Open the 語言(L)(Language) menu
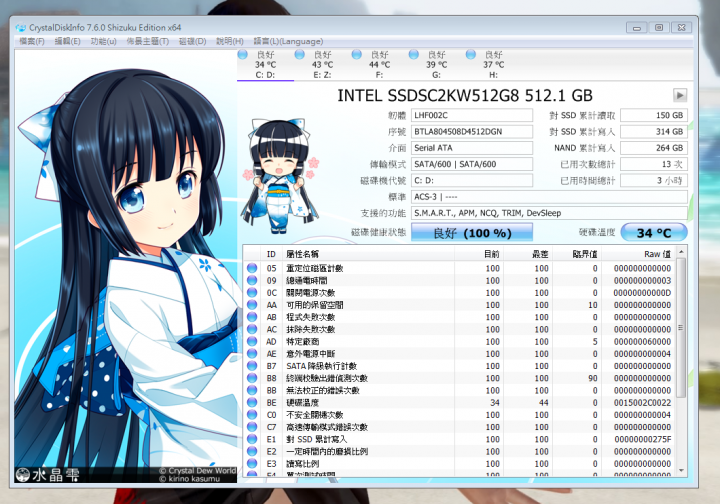Screen dimensions: 720x504 pyautogui.click(x=288, y=41)
